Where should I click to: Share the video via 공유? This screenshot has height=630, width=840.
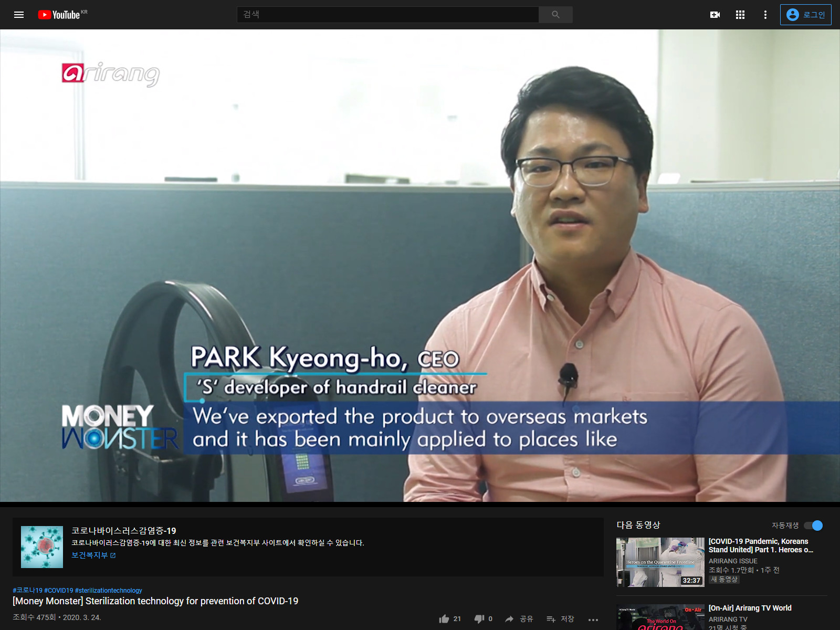pos(519,619)
